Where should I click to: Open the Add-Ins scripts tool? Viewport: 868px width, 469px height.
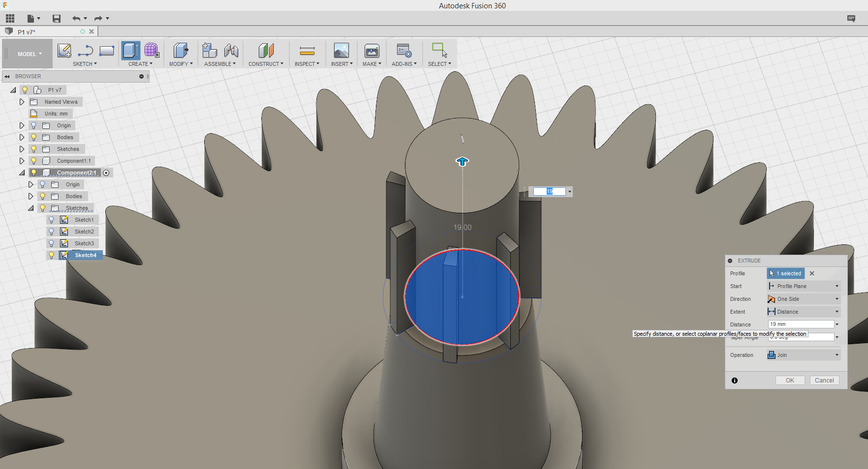[404, 51]
